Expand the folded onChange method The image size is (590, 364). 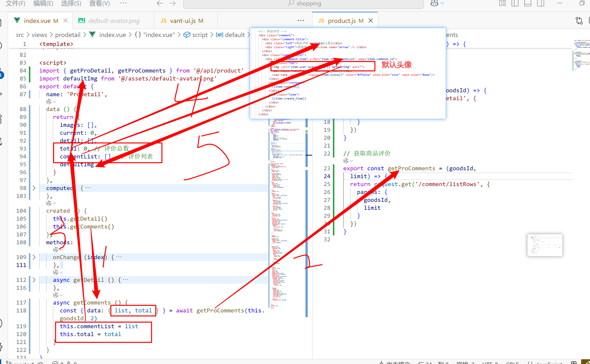(x=34, y=257)
